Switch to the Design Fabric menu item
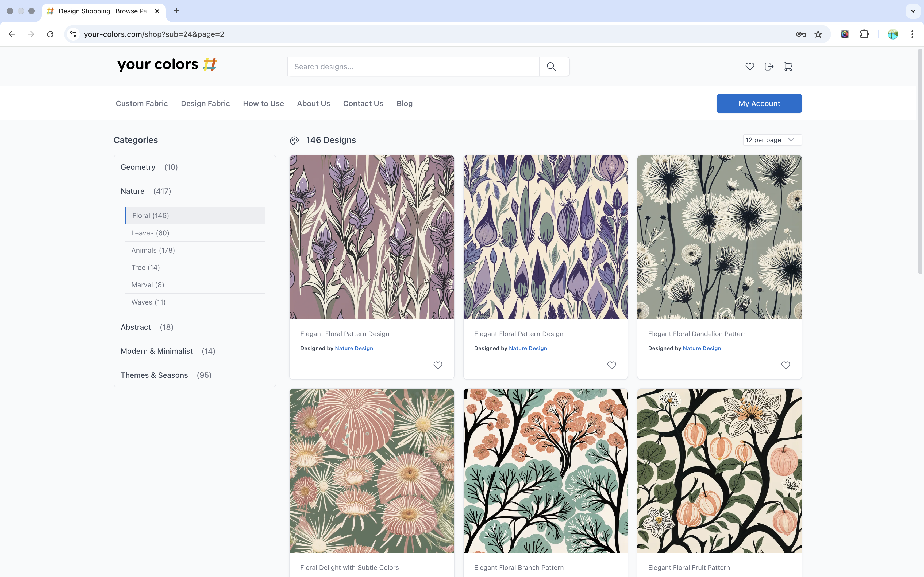 pos(205,103)
